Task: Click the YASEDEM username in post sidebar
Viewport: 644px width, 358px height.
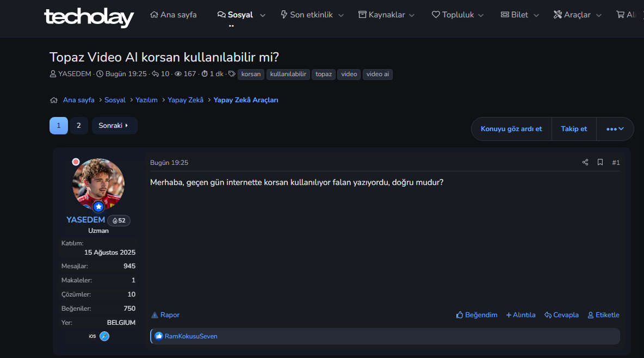Action: (x=85, y=220)
